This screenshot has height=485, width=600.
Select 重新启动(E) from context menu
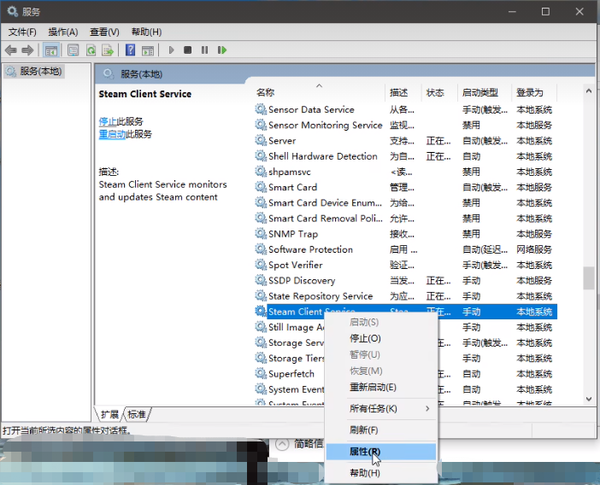pyautogui.click(x=372, y=387)
